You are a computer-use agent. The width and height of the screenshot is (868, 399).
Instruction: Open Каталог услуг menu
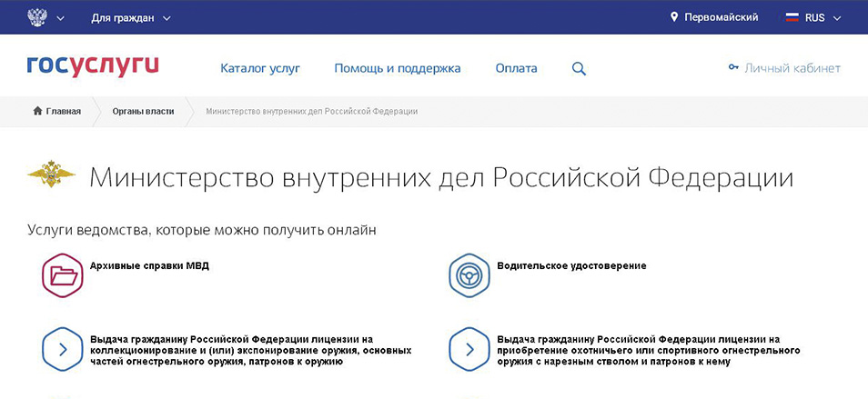click(x=260, y=68)
